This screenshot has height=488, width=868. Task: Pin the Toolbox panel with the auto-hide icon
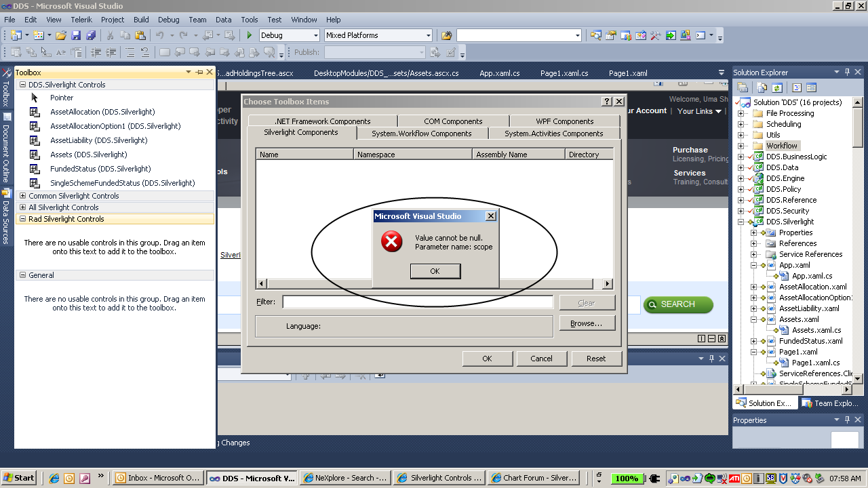tap(199, 73)
